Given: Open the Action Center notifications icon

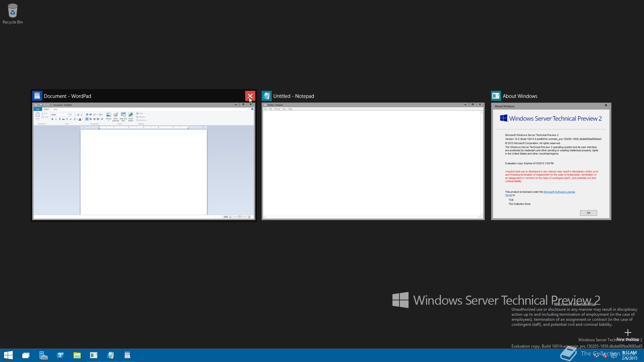Looking at the screenshot, I should click(614, 356).
